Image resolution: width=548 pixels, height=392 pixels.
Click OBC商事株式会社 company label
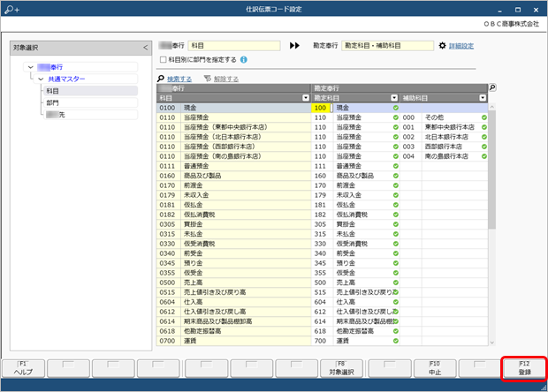tap(511, 24)
